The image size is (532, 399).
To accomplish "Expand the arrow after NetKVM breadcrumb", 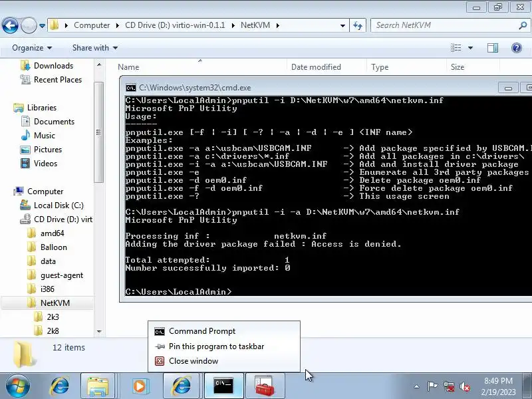I will [278, 25].
